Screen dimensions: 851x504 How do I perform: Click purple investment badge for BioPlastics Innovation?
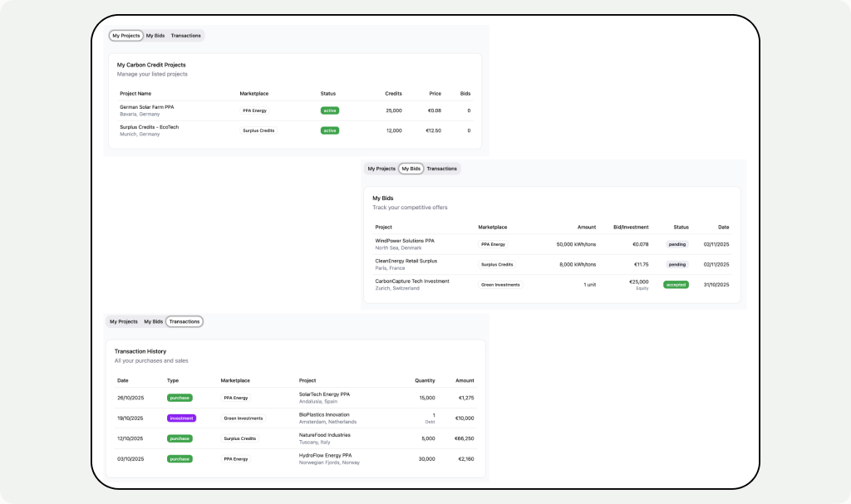pos(181,418)
